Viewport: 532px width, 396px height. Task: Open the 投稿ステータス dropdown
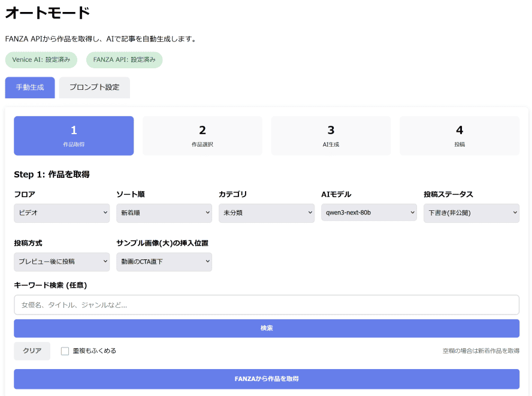(471, 213)
